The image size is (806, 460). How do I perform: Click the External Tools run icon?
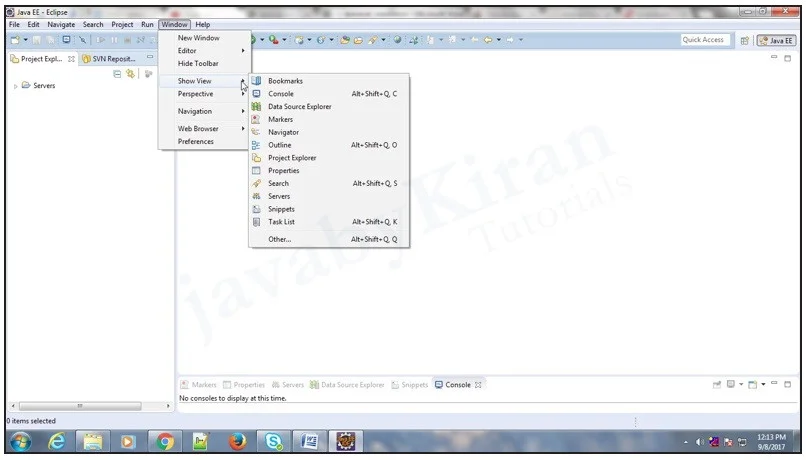tap(273, 40)
